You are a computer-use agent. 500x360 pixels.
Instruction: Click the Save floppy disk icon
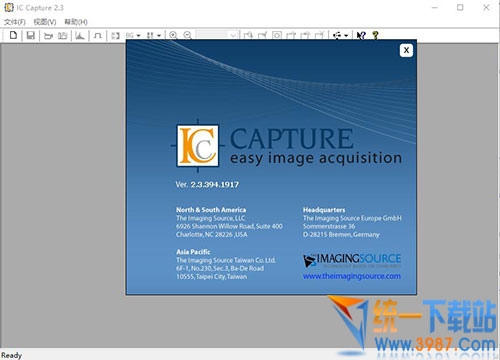pos(31,35)
